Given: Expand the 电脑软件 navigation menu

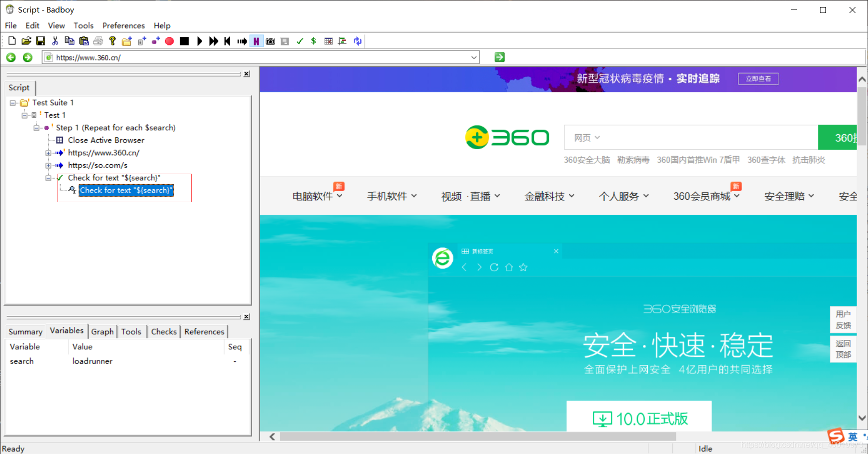Looking at the screenshot, I should [x=317, y=196].
